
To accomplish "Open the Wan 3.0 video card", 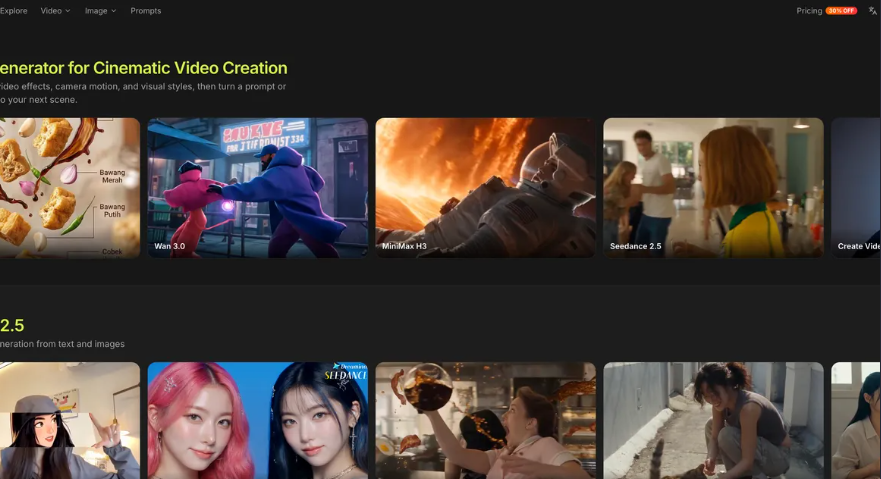I will [258, 188].
